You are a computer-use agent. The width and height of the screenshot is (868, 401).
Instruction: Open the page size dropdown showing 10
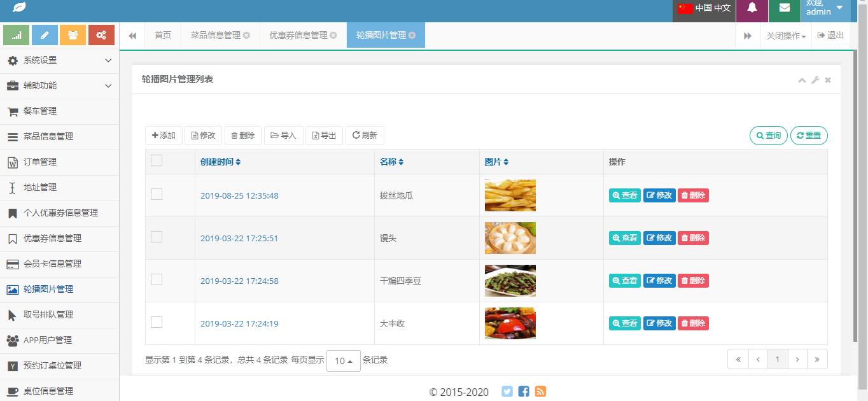(x=344, y=361)
